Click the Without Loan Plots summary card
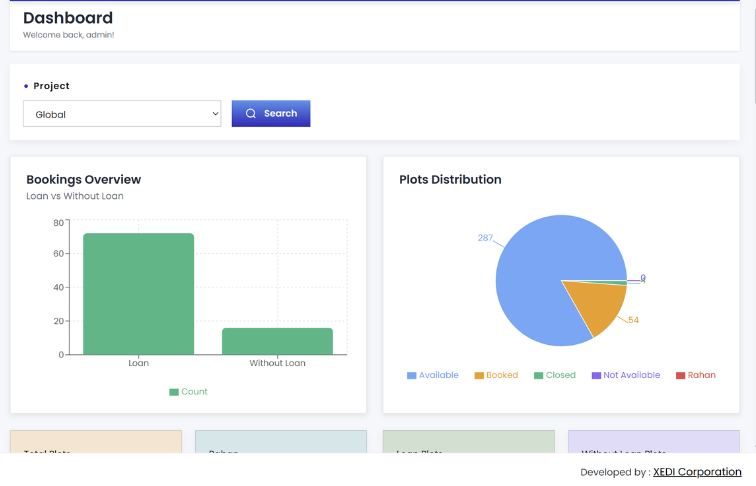Viewport: 756px width, 486px height. pyautogui.click(x=654, y=442)
